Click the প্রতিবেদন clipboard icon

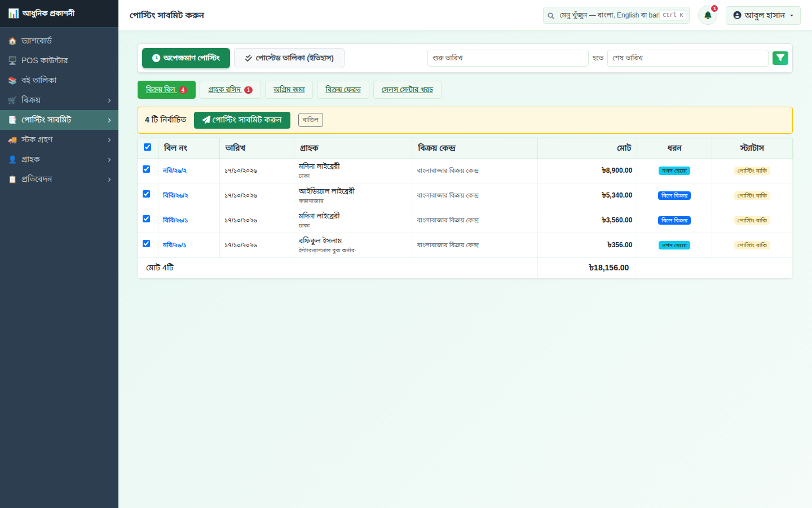[12, 179]
